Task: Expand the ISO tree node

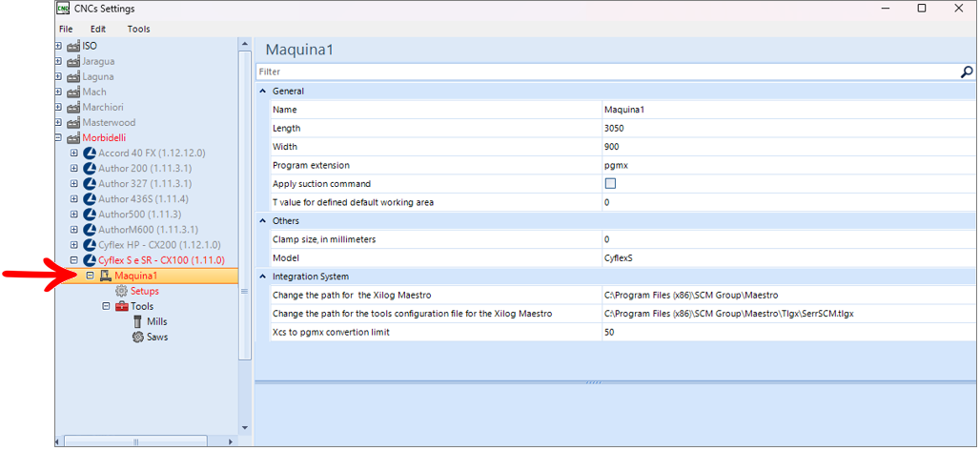Action: click(58, 47)
